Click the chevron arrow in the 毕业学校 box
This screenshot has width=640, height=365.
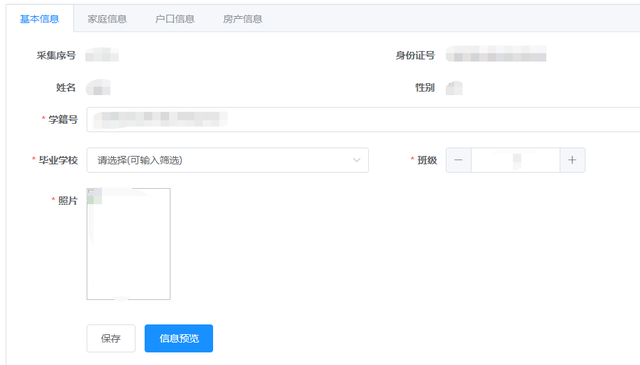356,160
